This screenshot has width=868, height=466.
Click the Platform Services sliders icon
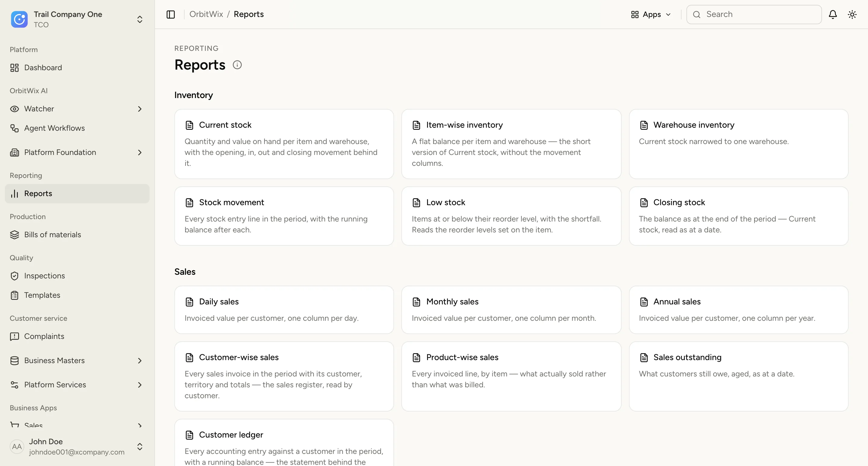[15, 385]
